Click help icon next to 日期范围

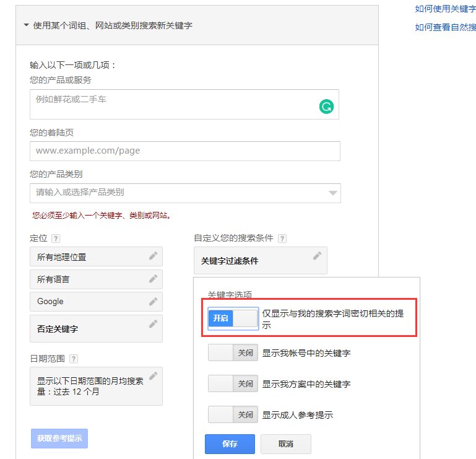coord(74,359)
